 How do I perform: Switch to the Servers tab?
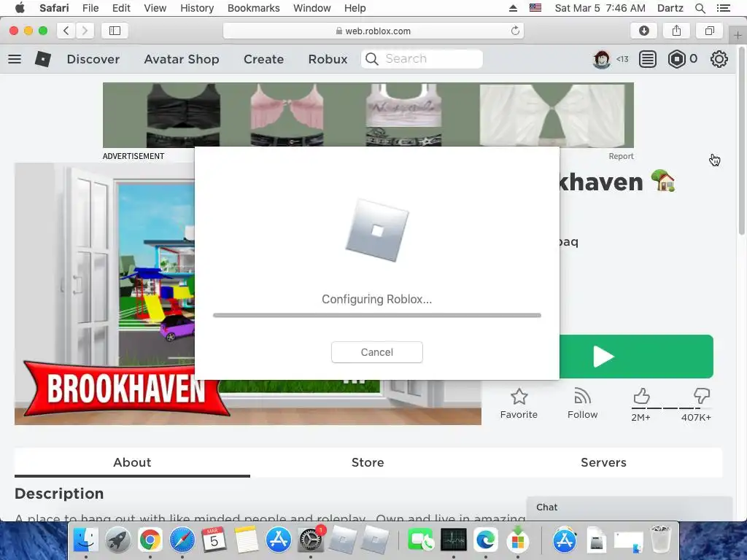coord(603,462)
